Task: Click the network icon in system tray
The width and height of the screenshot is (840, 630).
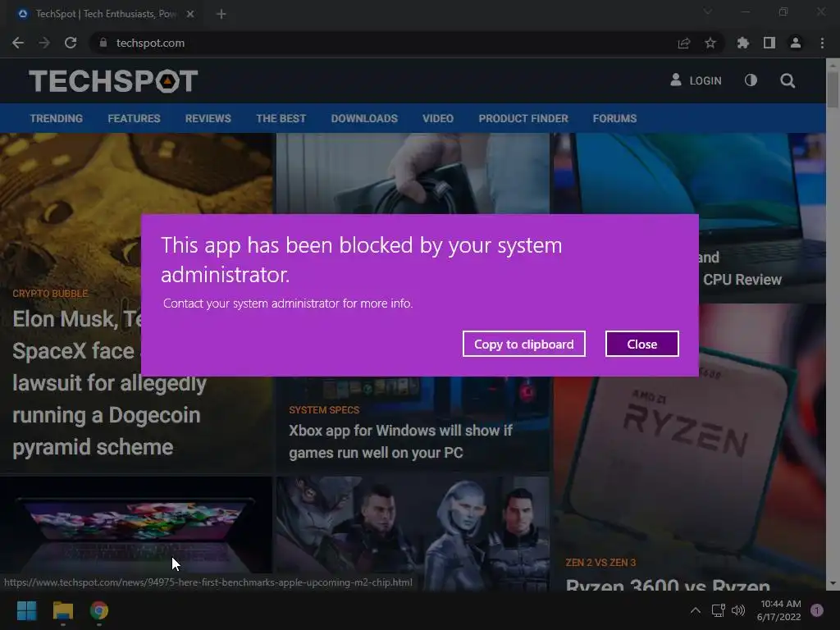Action: [718, 610]
